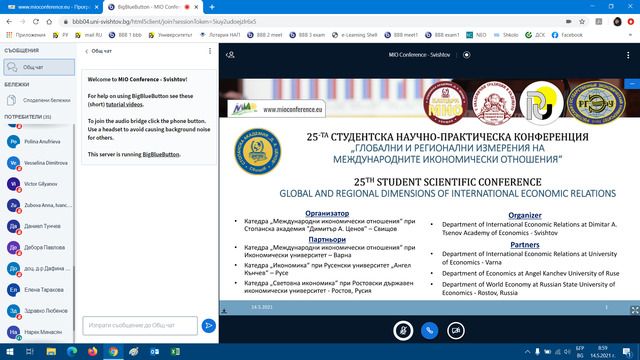This screenshot has width=640, height=360.
Task: Unmute the microphone button
Action: [403, 330]
